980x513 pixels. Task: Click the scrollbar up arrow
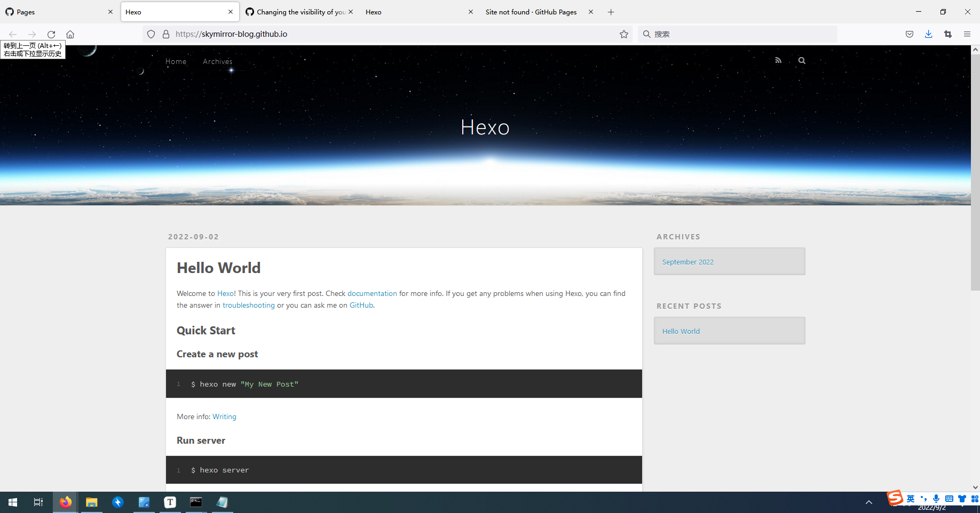click(975, 50)
